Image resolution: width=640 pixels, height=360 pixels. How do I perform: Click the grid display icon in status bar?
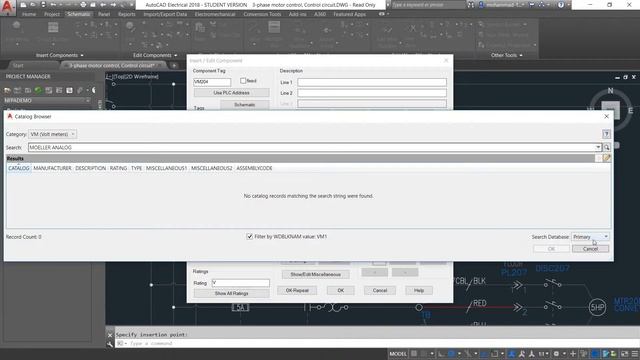tap(414, 354)
